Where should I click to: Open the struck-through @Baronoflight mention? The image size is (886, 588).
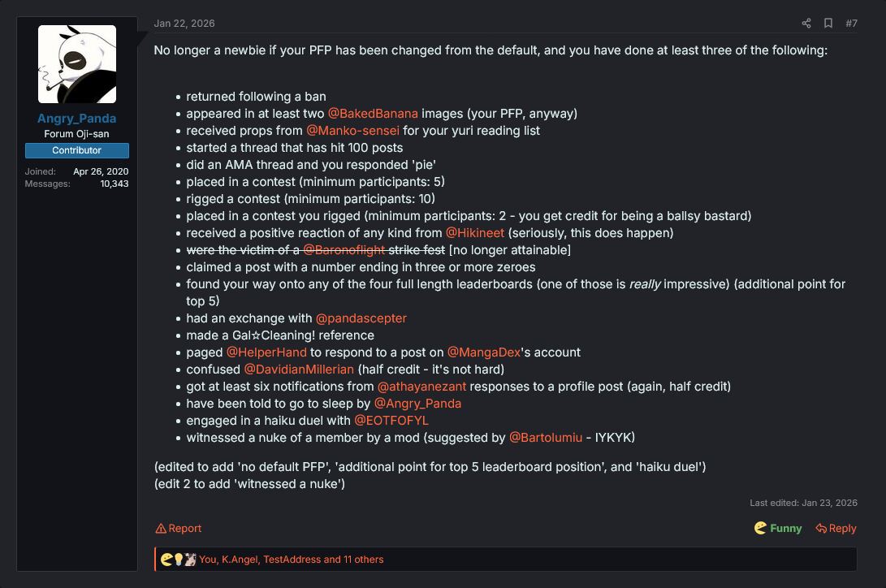click(x=344, y=249)
